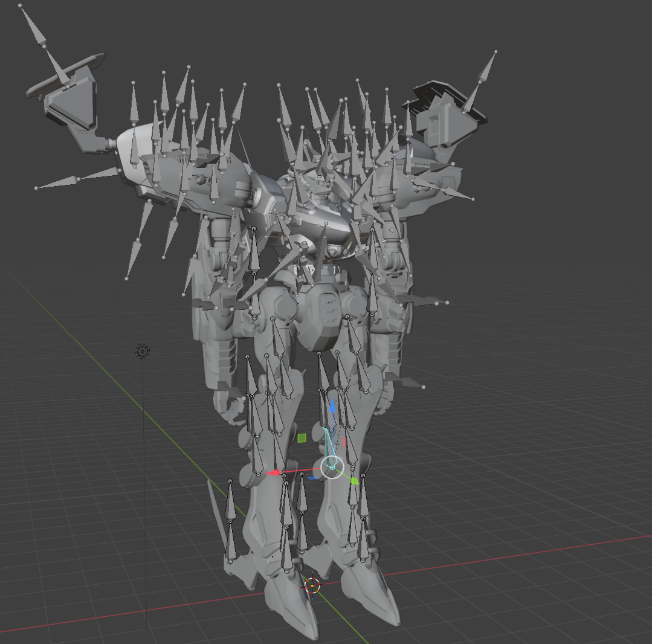Click the 3D cursor at world origin
Image resolution: width=652 pixels, height=644 pixels.
pyautogui.click(x=312, y=585)
